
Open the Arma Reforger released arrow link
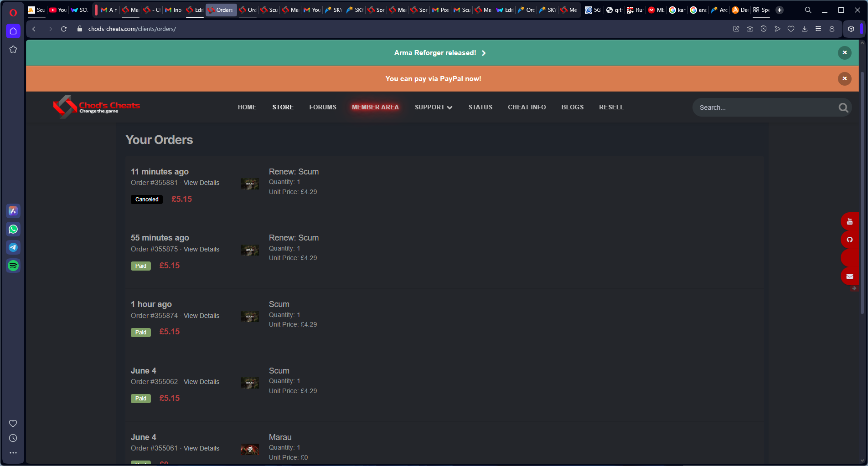[484, 53]
